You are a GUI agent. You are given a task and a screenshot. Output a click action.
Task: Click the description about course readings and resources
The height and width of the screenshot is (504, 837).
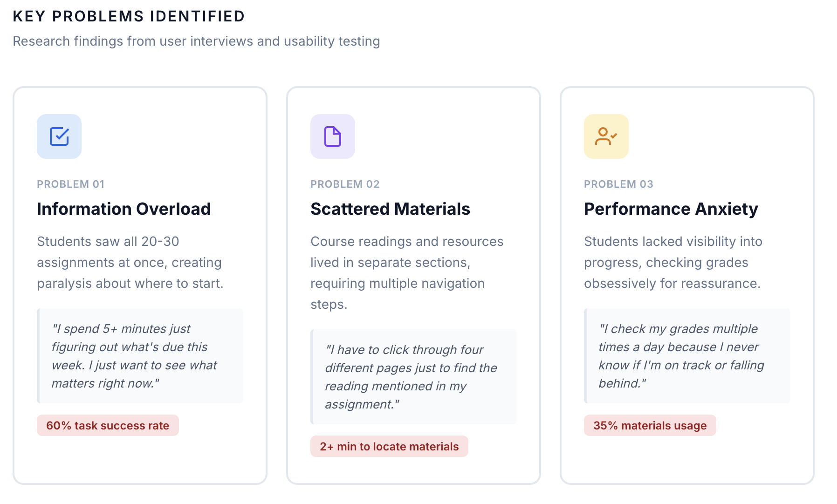[x=407, y=273]
